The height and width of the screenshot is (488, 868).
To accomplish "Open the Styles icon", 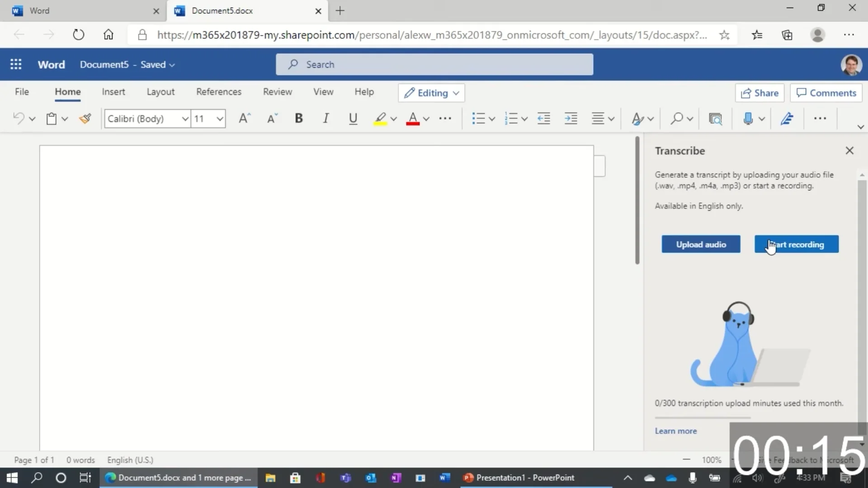I will [637, 118].
